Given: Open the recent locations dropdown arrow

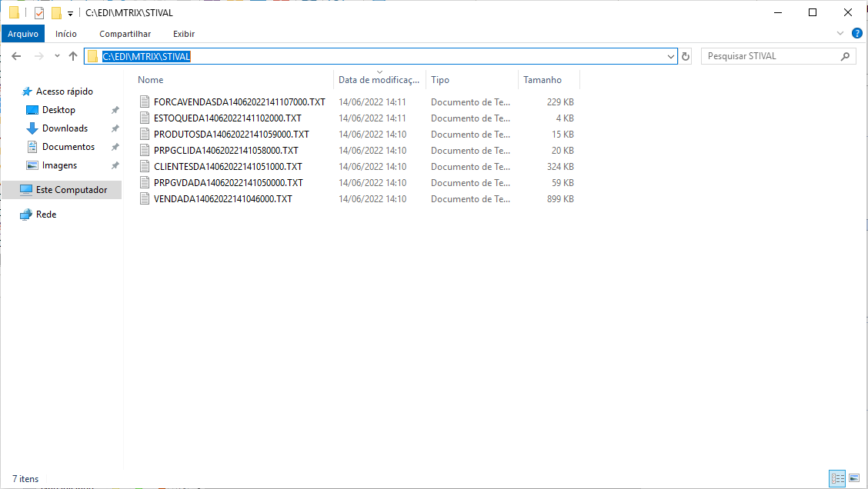Looking at the screenshot, I should click(57, 56).
